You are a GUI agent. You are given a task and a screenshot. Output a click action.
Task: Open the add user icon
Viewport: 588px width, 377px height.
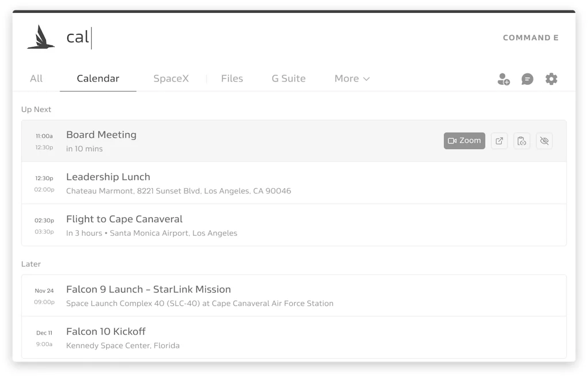pyautogui.click(x=504, y=79)
